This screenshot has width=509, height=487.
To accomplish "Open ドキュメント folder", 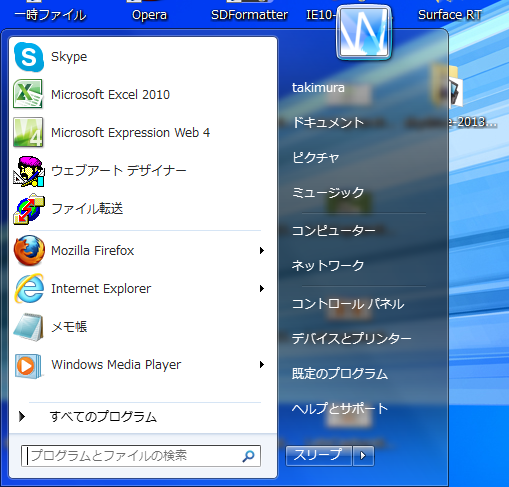I will (x=328, y=123).
